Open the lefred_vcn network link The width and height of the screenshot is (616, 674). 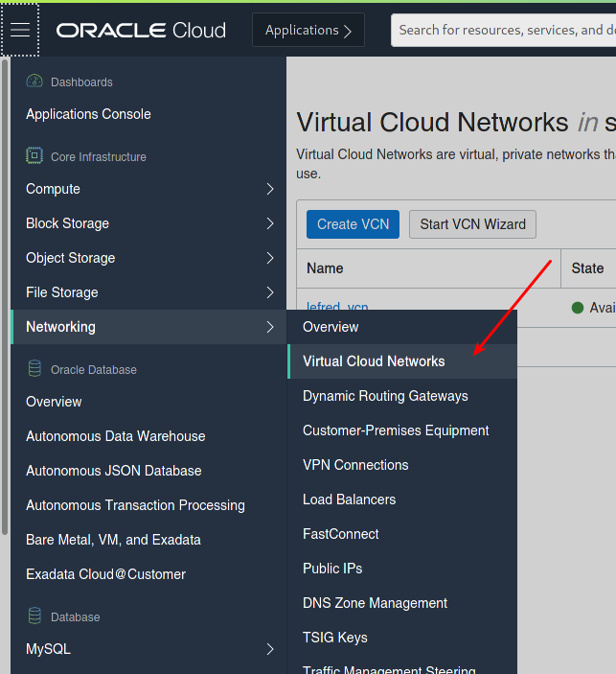click(337, 306)
